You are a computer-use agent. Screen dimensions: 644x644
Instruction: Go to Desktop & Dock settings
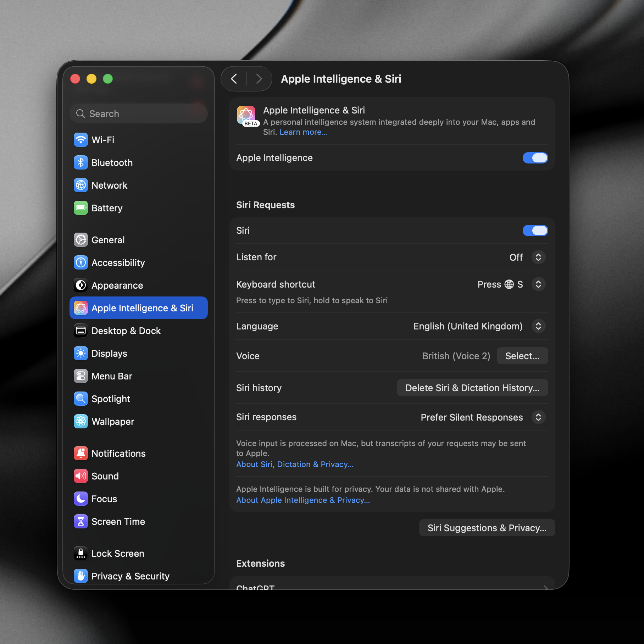coord(139,331)
